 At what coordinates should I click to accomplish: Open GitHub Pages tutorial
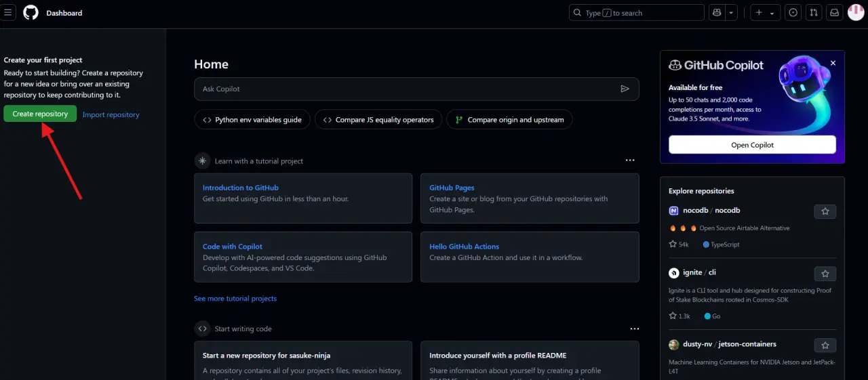pos(452,188)
